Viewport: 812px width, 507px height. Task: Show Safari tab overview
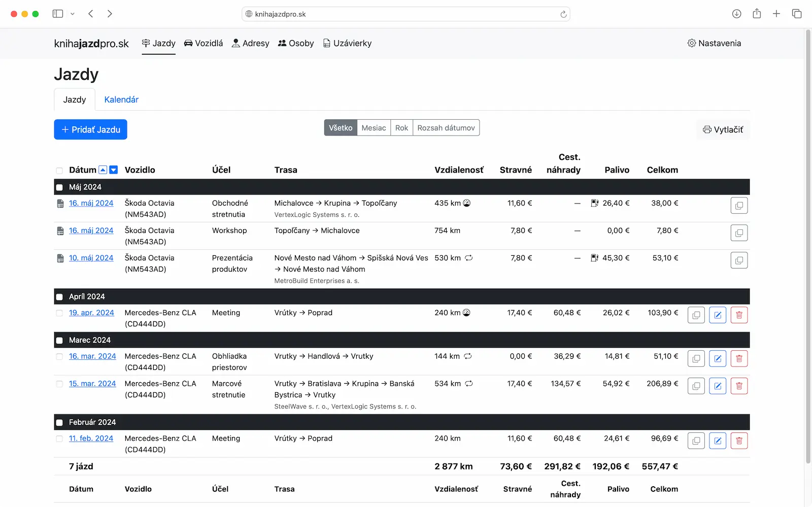[797, 14]
